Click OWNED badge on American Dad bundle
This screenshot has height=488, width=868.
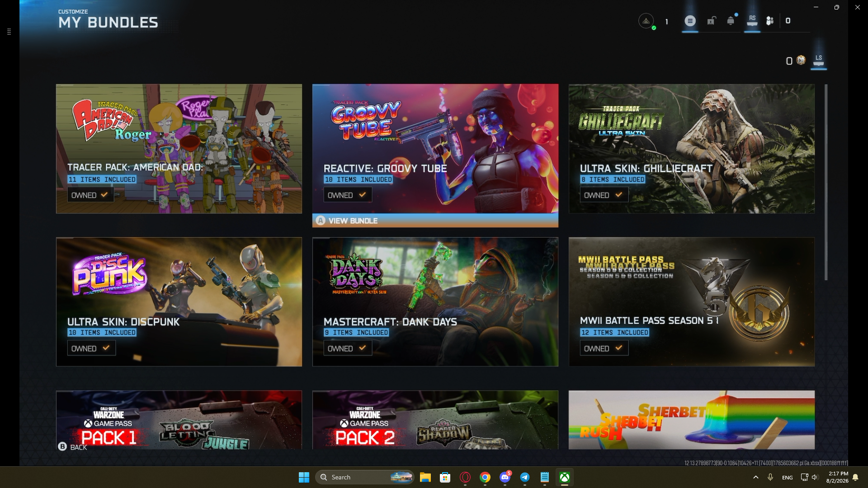[90, 195]
